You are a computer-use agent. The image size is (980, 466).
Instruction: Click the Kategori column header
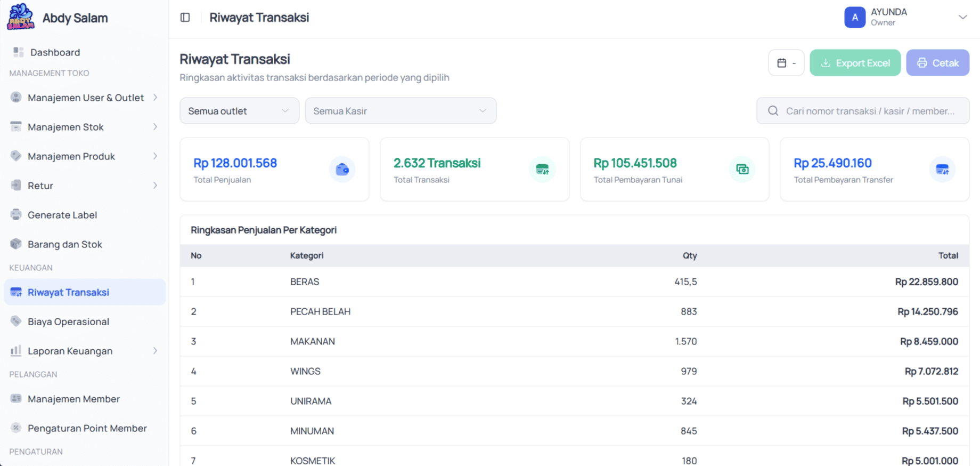point(307,255)
